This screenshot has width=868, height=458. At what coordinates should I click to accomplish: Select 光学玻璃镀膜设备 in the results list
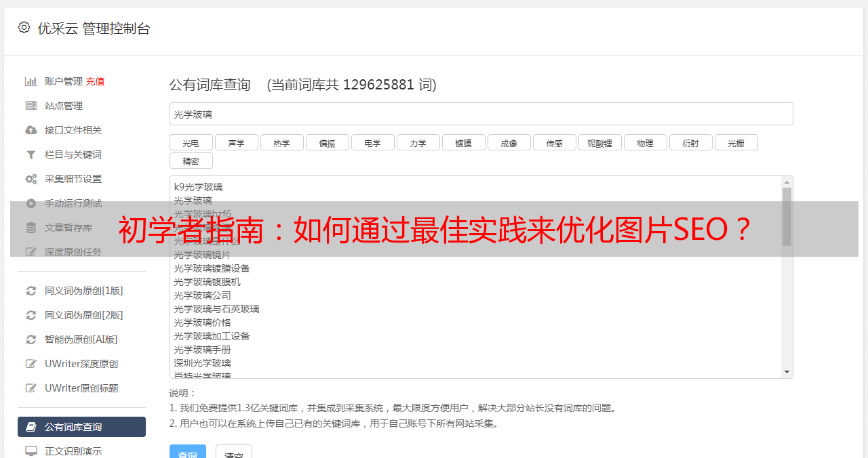(x=212, y=268)
